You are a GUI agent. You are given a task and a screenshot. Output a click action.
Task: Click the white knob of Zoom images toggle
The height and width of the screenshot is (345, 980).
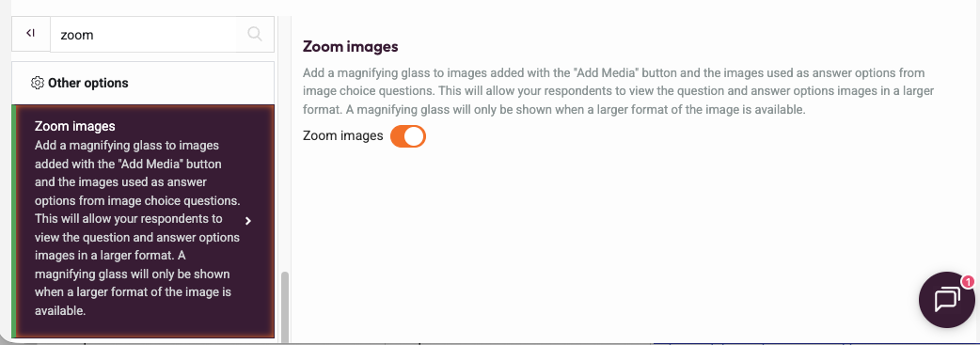(415, 135)
